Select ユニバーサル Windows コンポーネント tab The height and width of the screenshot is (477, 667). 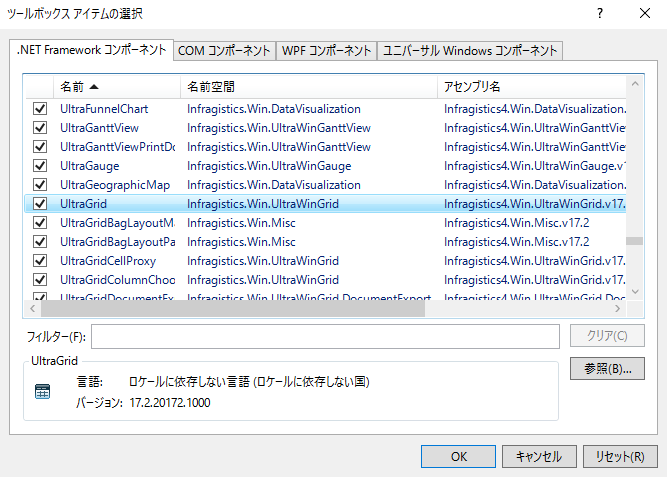tap(470, 51)
